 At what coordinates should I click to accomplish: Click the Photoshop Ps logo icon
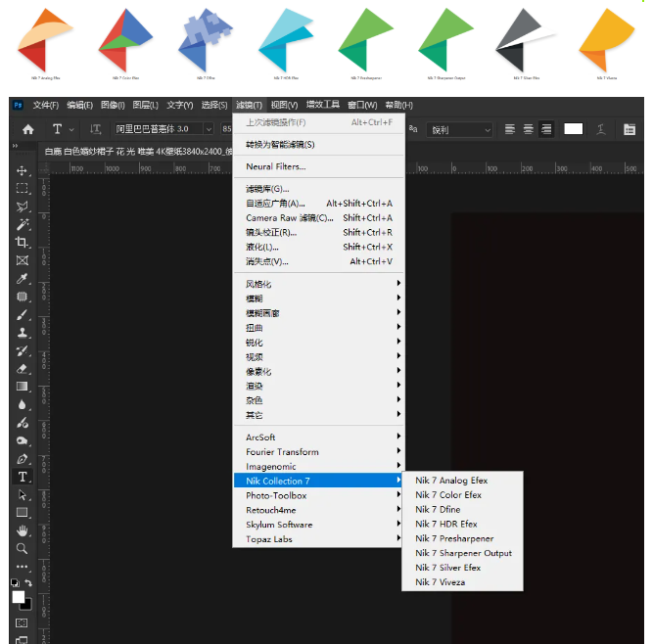pyautogui.click(x=18, y=105)
